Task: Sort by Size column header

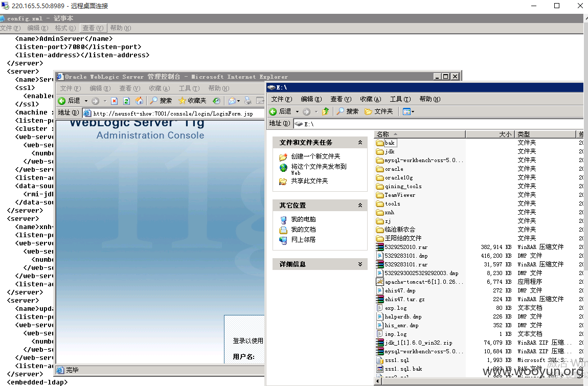Action: (490, 134)
